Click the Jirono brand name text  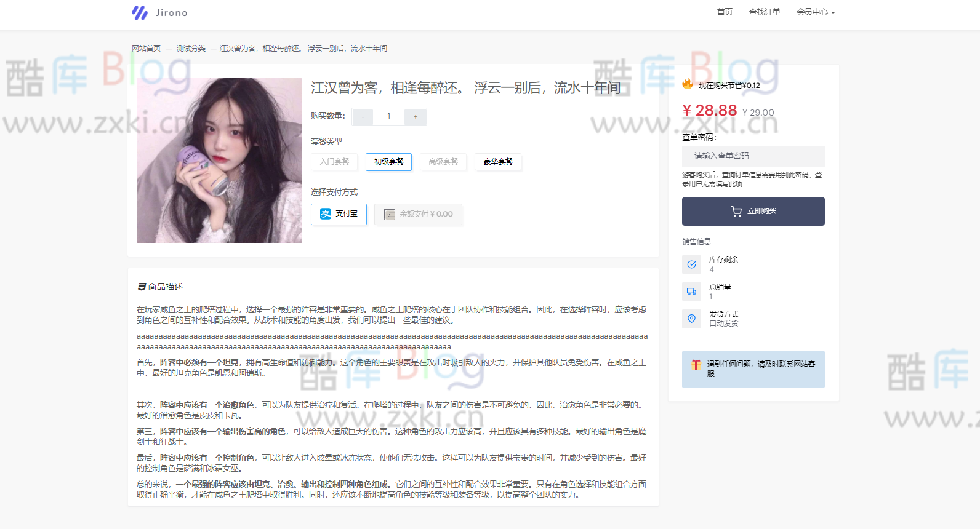coord(172,13)
